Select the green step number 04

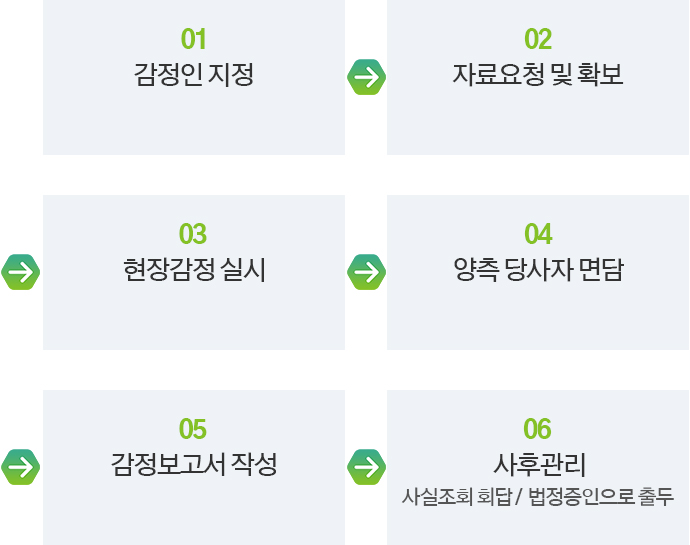tap(538, 234)
